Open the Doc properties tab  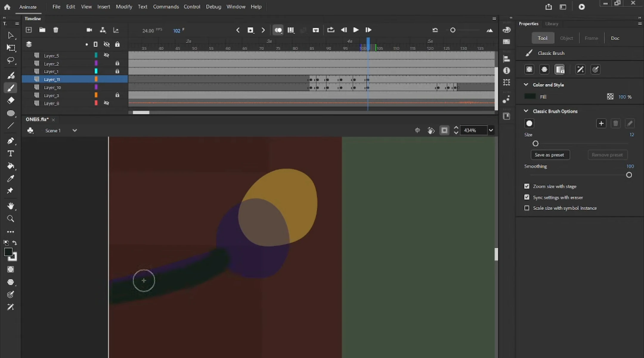tap(615, 38)
